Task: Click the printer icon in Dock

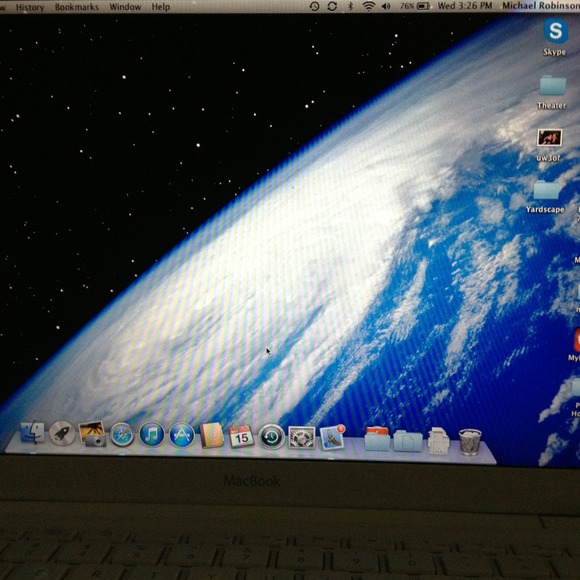Action: coord(438,440)
